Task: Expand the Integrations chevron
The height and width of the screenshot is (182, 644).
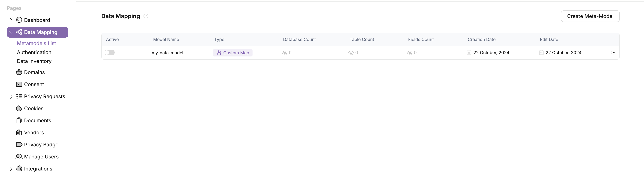Action: (11, 169)
